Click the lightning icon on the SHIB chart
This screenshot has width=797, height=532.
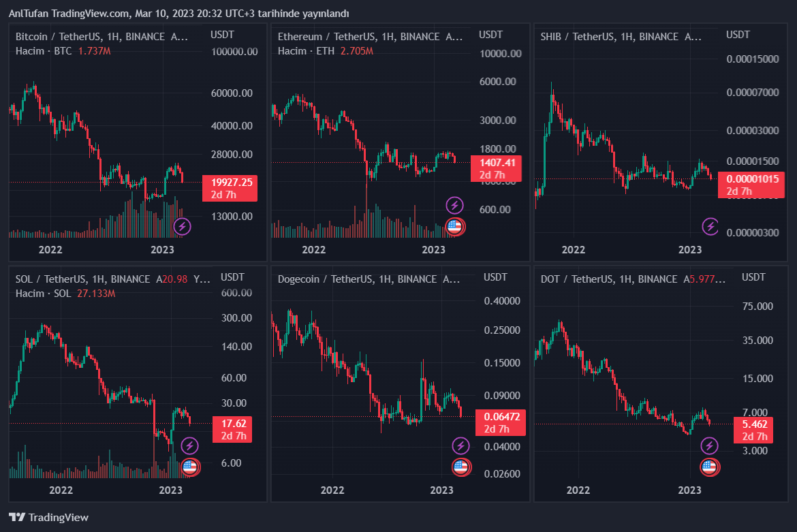point(710,226)
